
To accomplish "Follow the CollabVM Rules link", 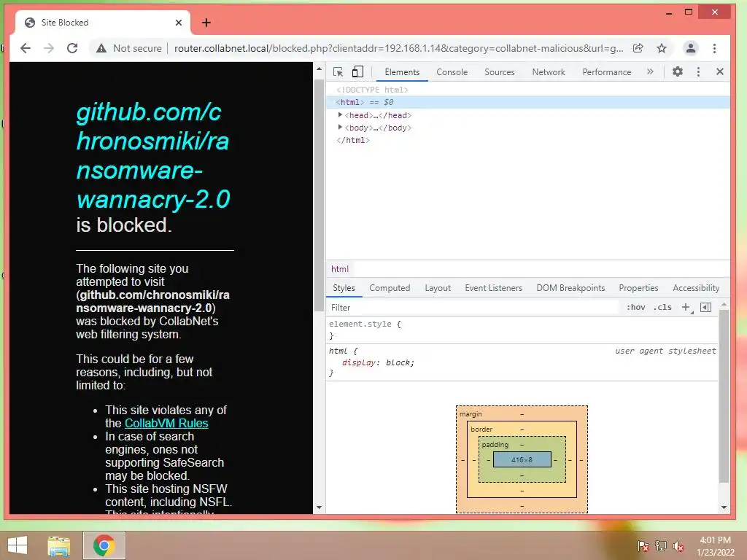I will 166,424.
